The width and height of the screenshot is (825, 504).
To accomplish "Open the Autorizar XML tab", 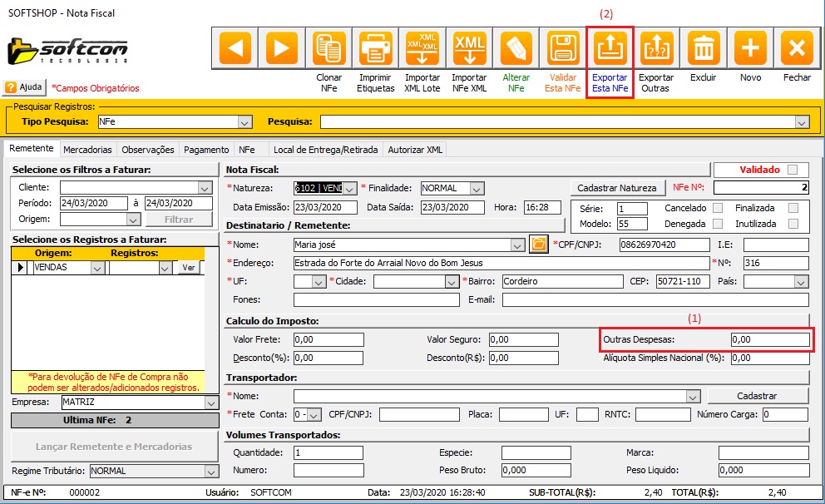I will click(x=416, y=150).
